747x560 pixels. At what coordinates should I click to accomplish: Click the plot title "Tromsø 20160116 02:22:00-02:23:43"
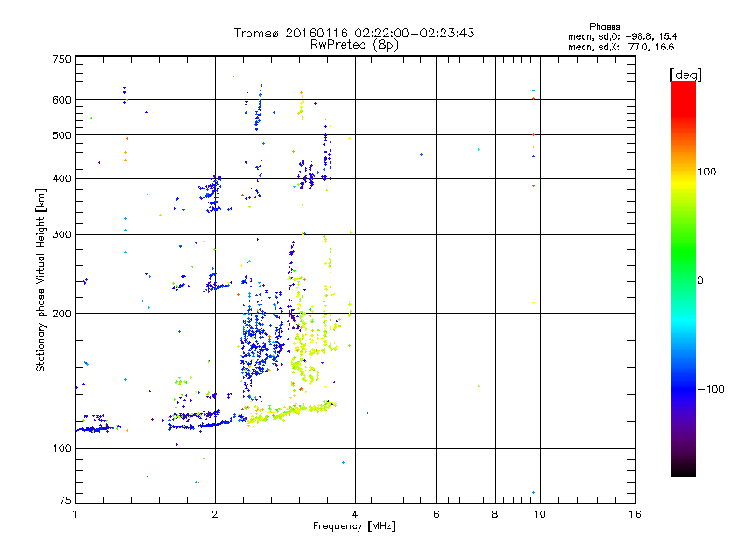[354, 33]
